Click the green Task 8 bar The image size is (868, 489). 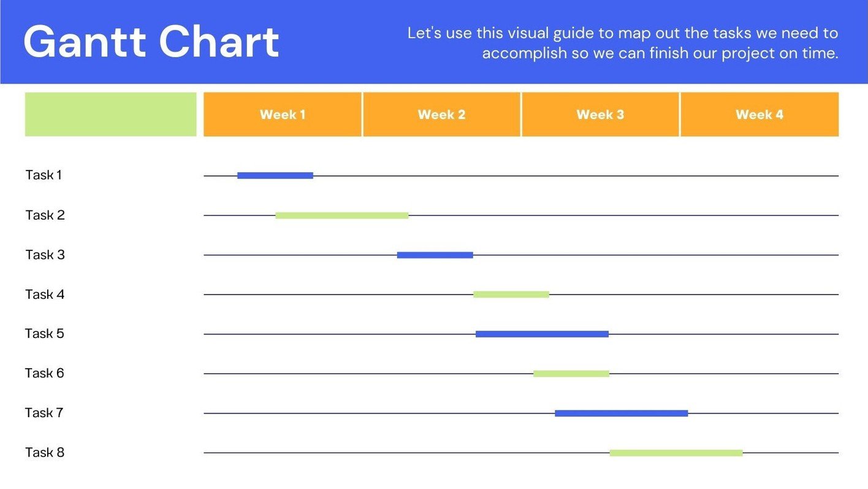pyautogui.click(x=676, y=453)
